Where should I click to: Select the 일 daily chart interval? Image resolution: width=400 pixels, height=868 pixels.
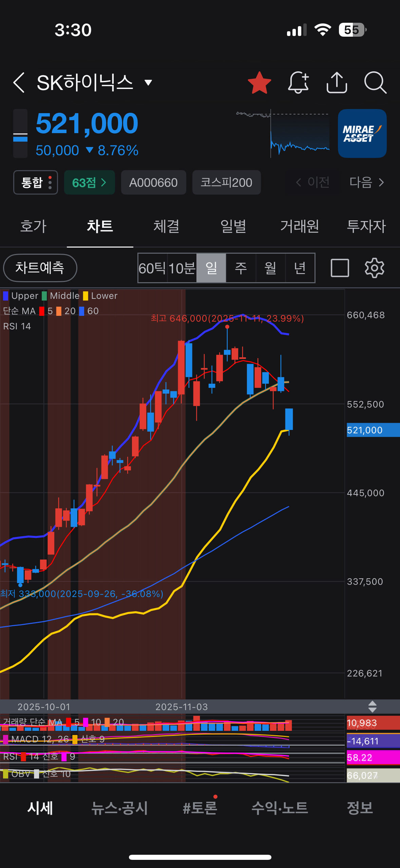211,268
